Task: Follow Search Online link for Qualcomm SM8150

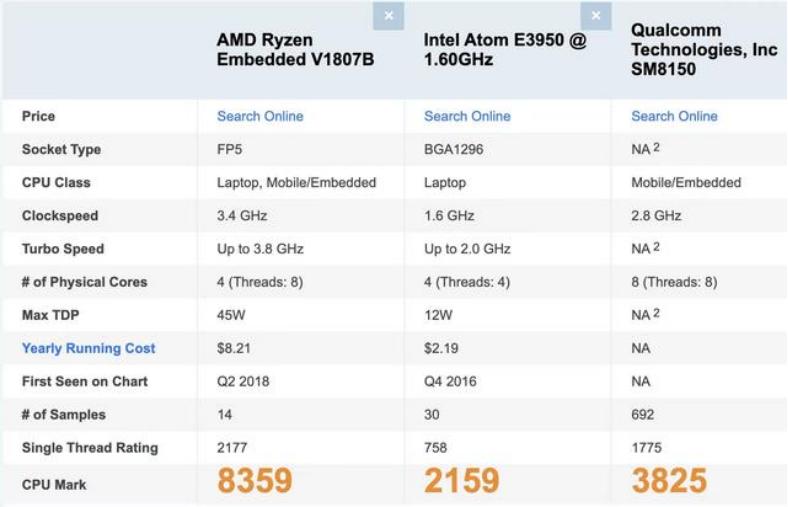Action: pos(674,116)
